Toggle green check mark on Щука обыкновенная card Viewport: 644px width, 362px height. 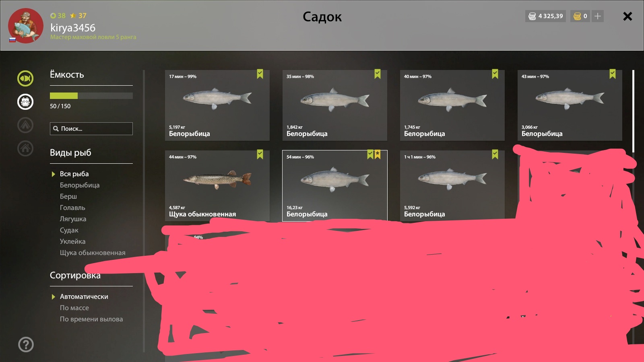point(260,154)
